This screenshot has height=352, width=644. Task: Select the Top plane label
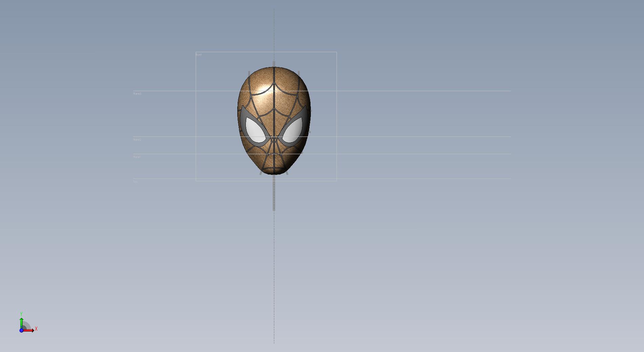[135, 182]
